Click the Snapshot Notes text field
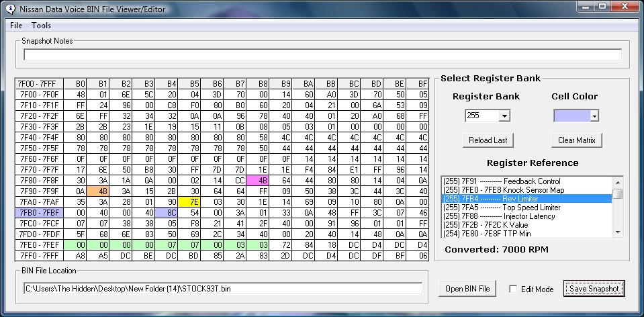 click(x=322, y=54)
